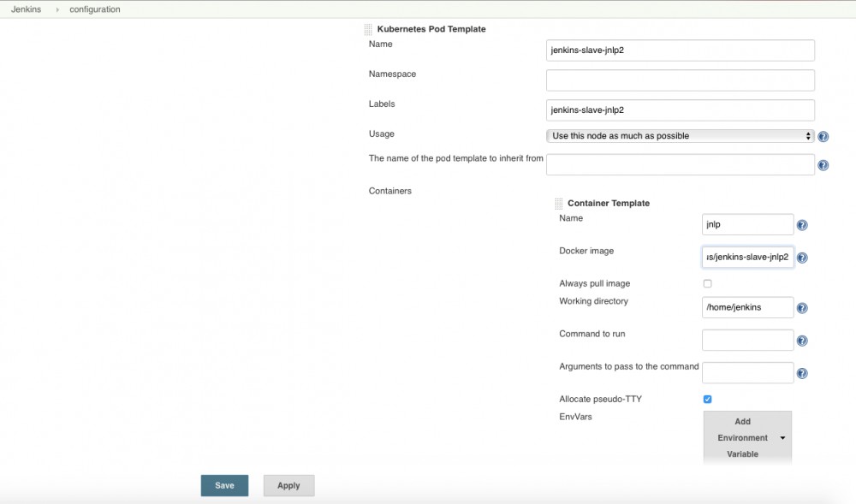The image size is (856, 504).
Task: Select the Labels text field
Action: pos(680,110)
